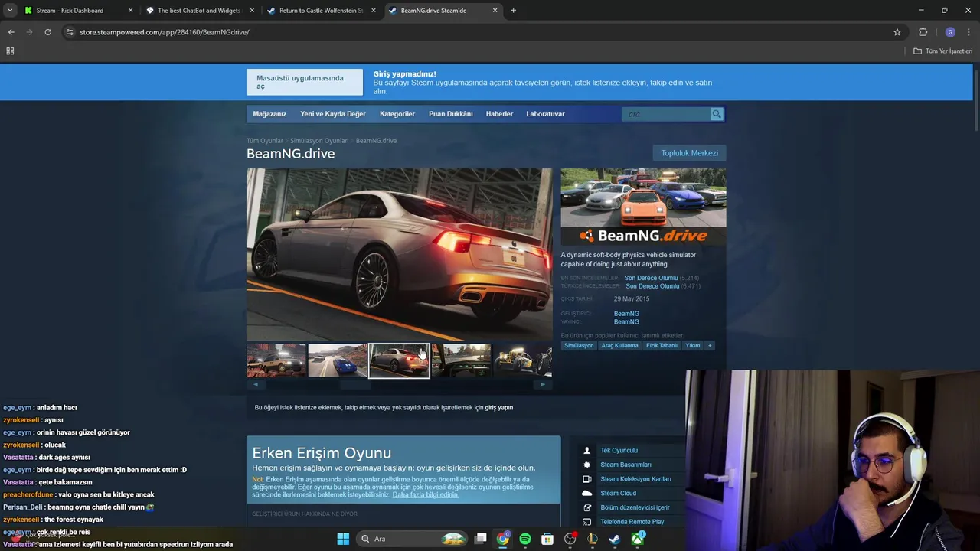Open the Xbox app from the taskbar
The image size is (980, 551).
[x=637, y=539]
